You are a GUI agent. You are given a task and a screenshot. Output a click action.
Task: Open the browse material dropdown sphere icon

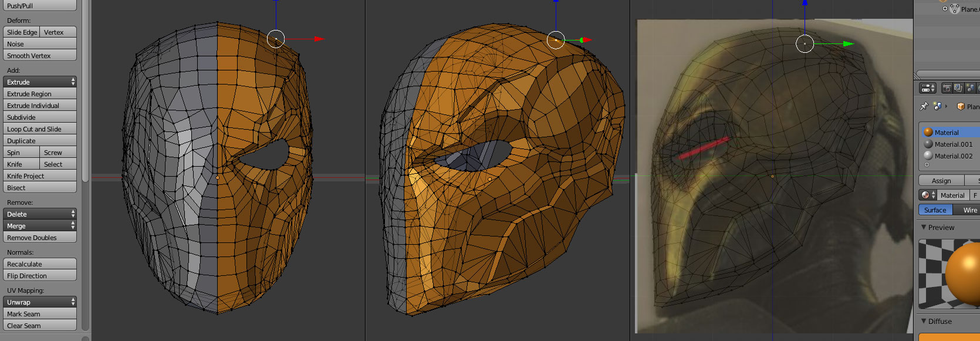928,195
